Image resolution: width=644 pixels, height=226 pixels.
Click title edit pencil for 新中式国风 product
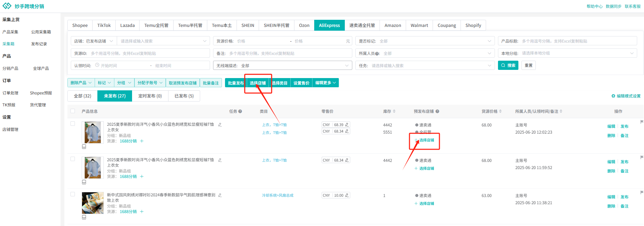[x=220, y=195]
